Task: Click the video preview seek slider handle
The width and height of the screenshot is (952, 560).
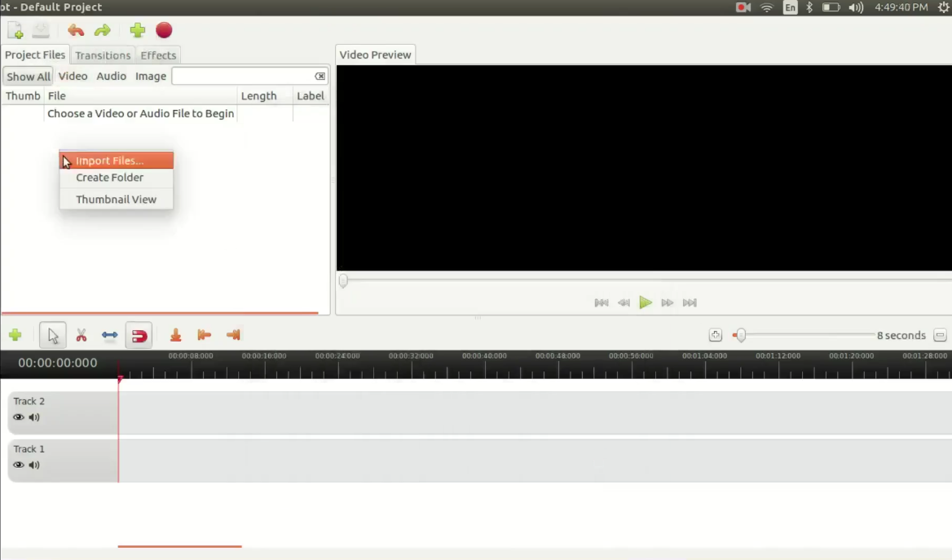Action: [344, 280]
